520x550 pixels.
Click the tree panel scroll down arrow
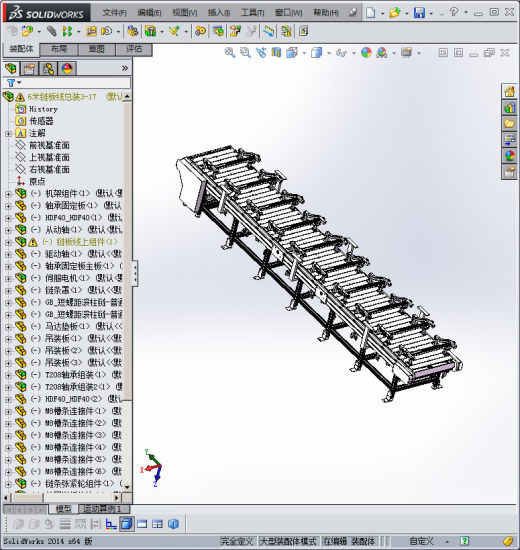pos(127,487)
